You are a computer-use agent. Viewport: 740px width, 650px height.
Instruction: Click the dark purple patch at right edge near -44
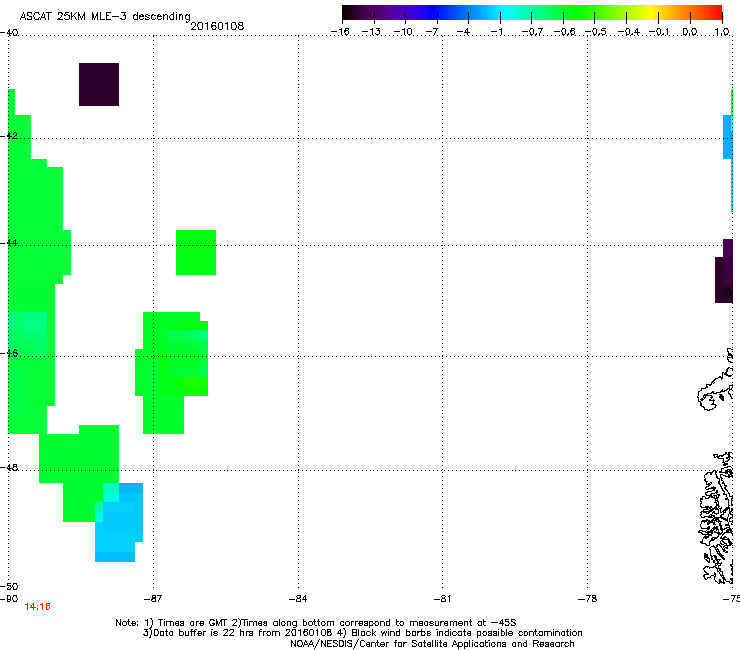click(724, 271)
